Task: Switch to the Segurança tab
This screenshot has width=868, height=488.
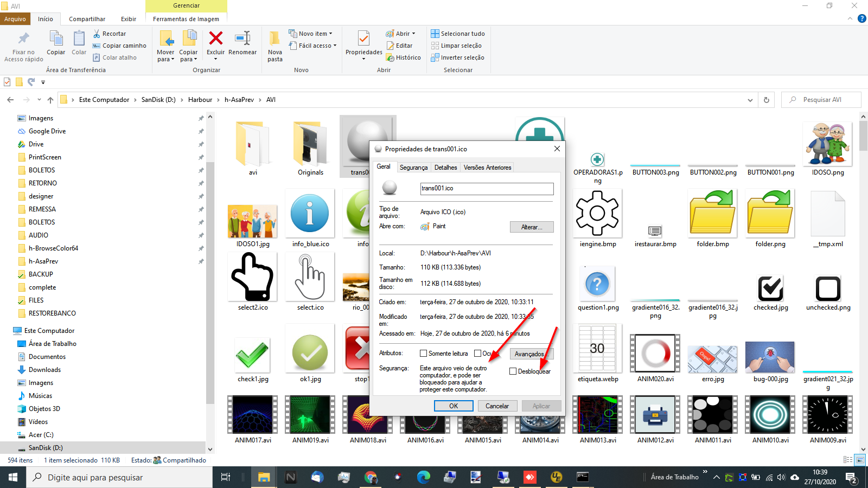Action: [413, 168]
